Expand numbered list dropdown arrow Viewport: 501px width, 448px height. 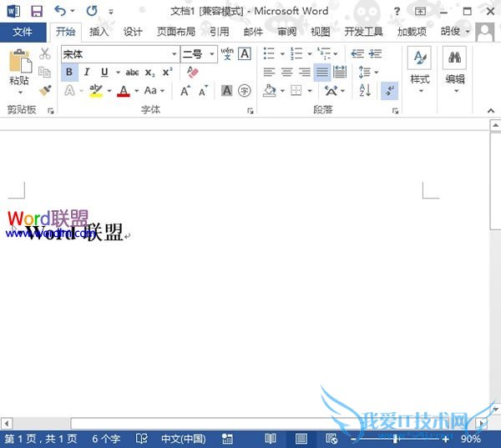coord(310,54)
